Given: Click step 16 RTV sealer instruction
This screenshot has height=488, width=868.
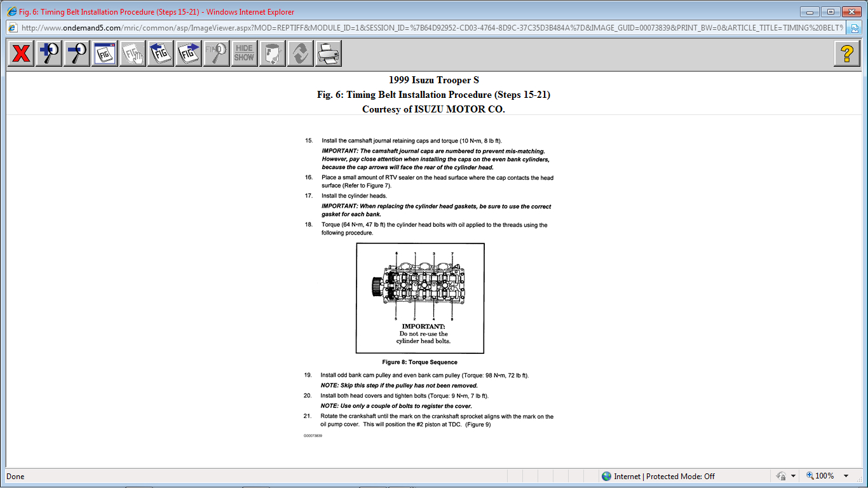Looking at the screenshot, I should (437, 182).
